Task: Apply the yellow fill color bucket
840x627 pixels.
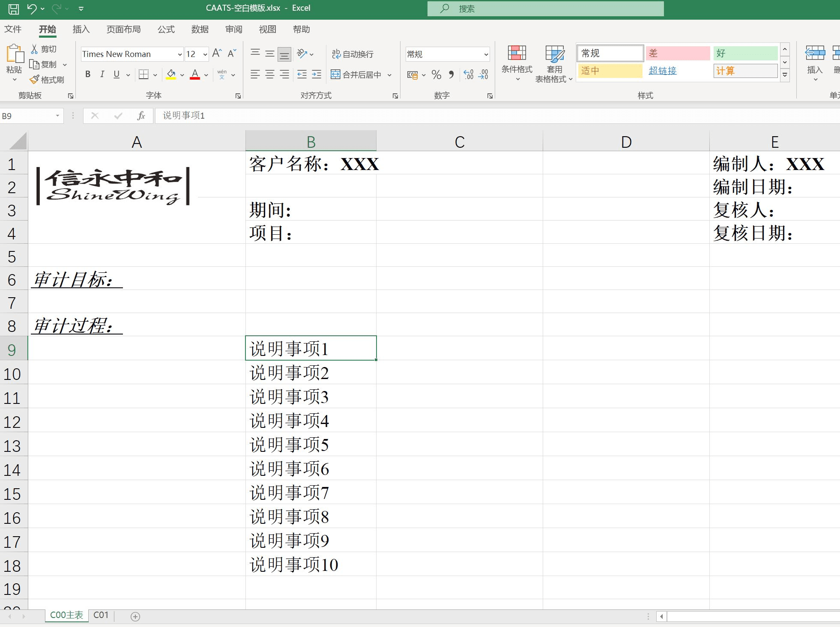Action: click(171, 75)
